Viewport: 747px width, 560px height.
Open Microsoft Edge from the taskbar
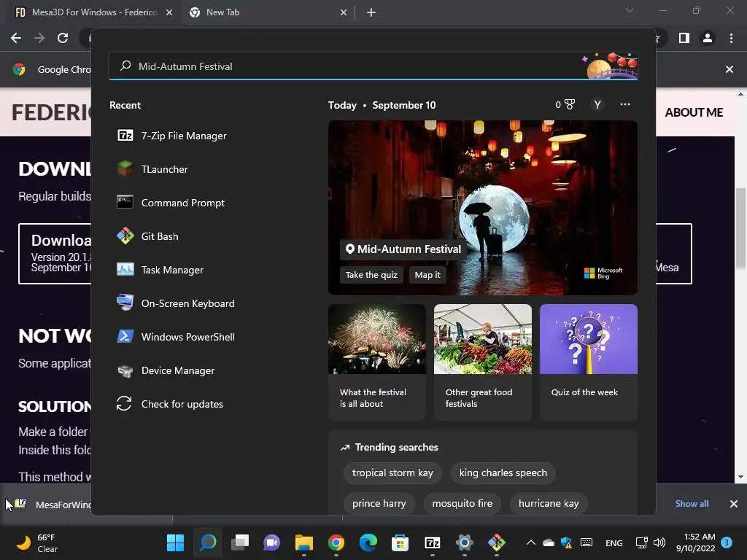(368, 542)
